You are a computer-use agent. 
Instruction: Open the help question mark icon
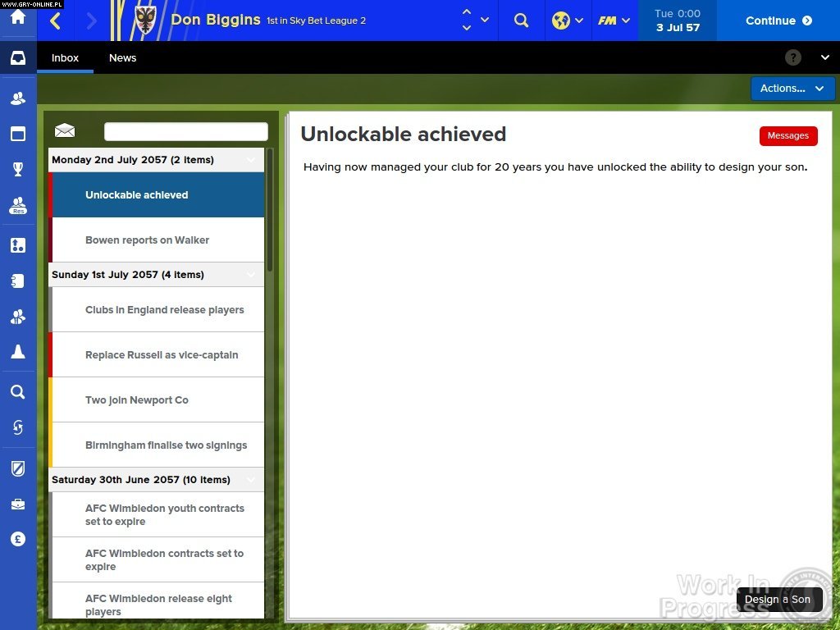[792, 57]
